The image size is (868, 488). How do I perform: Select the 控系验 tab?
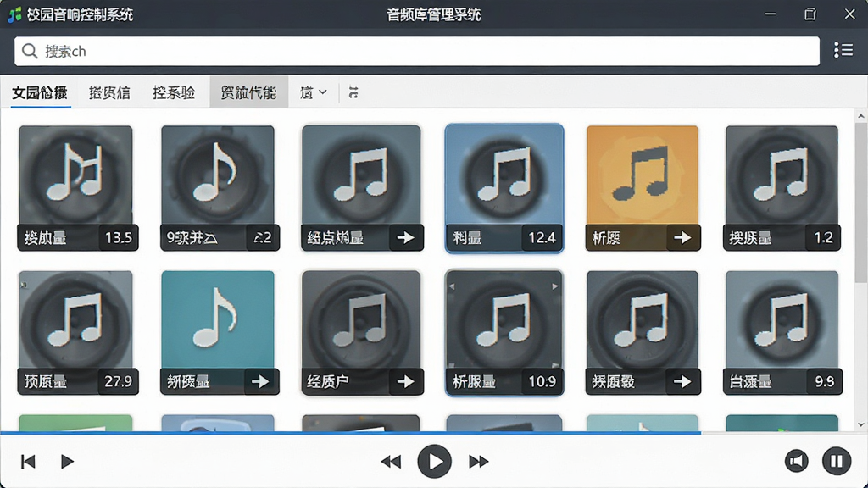click(174, 92)
